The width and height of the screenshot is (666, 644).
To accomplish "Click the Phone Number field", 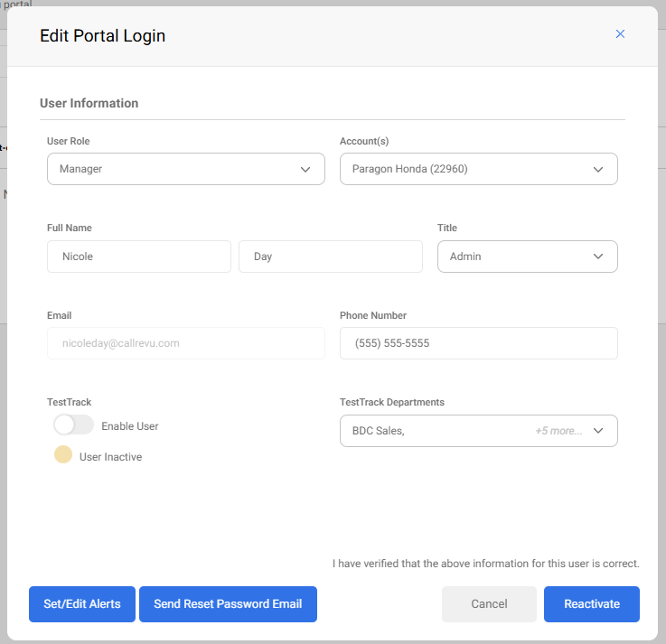I will [x=479, y=343].
